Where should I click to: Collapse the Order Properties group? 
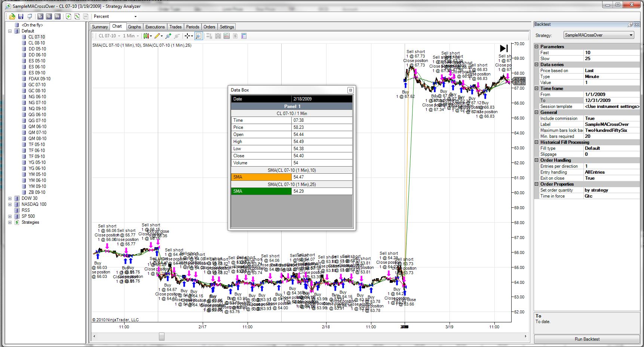[x=537, y=184]
